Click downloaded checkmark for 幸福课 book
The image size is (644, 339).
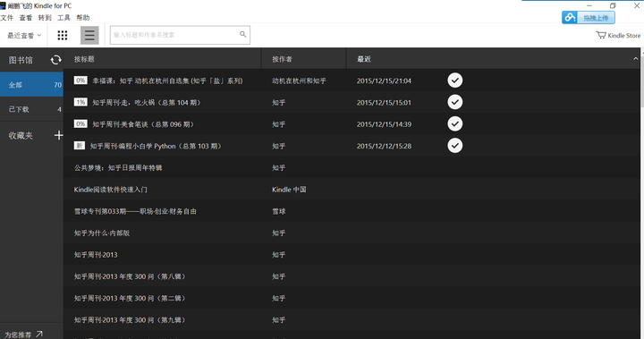click(454, 81)
